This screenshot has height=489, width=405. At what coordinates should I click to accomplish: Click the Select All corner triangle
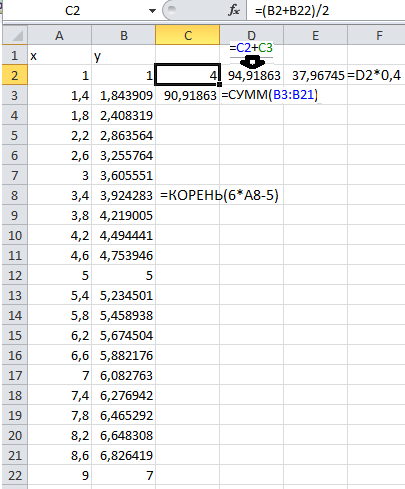pos(15,35)
